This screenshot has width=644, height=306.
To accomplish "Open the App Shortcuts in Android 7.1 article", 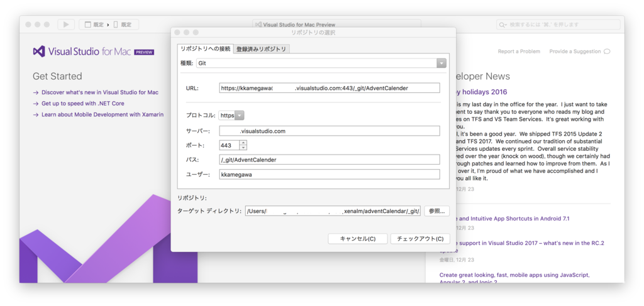I will click(x=513, y=219).
